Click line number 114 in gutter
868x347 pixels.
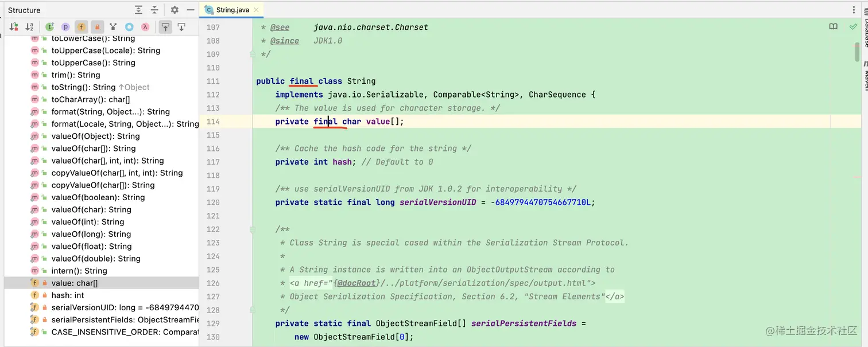(213, 122)
